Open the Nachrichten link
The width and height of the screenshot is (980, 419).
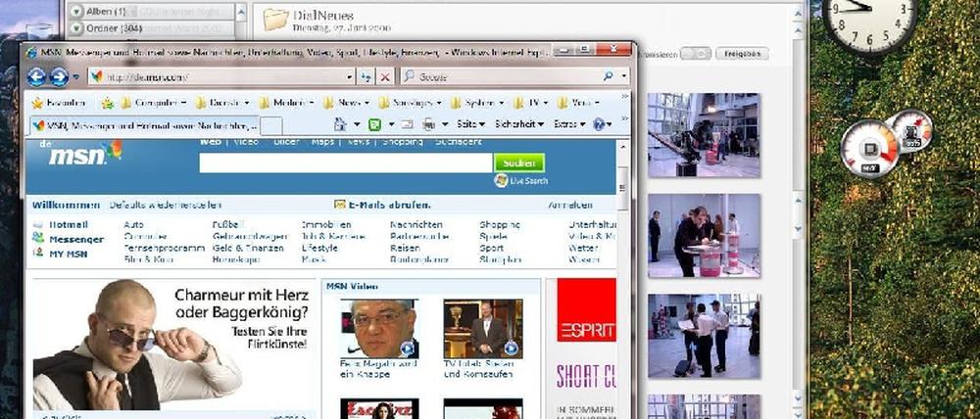pos(416,224)
